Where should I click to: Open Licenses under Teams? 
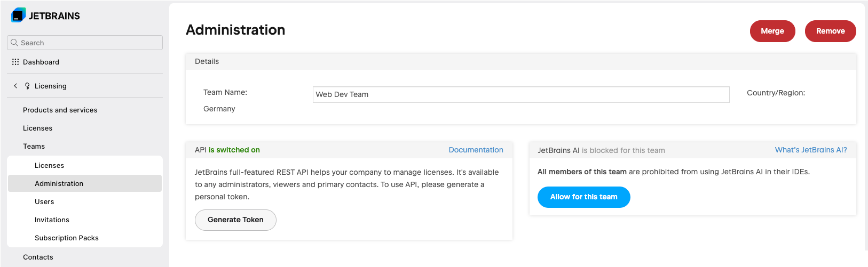50,165
